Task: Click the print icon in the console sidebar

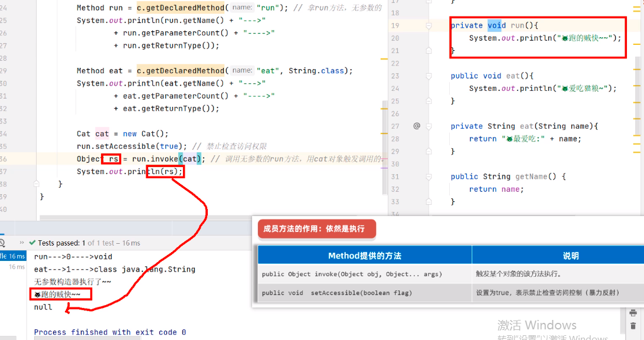Action: tap(633, 313)
